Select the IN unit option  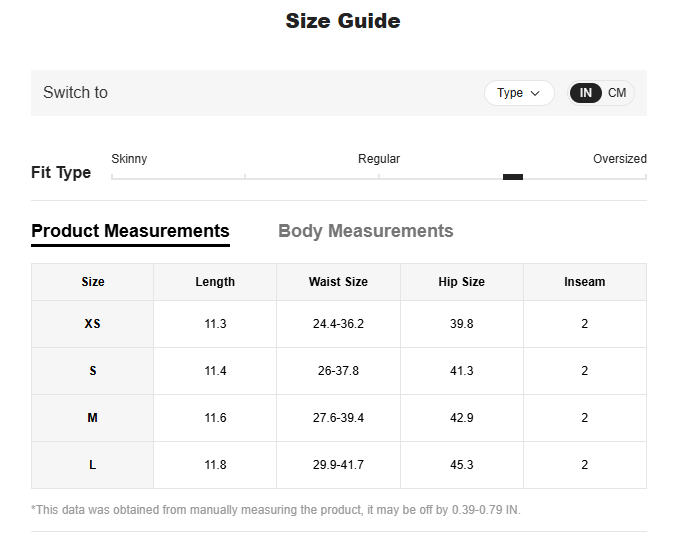coord(586,93)
